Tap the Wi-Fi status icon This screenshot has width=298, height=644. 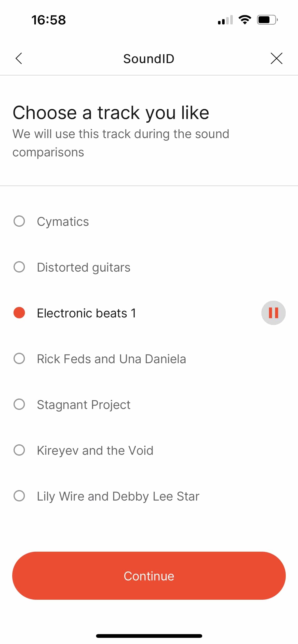(245, 20)
